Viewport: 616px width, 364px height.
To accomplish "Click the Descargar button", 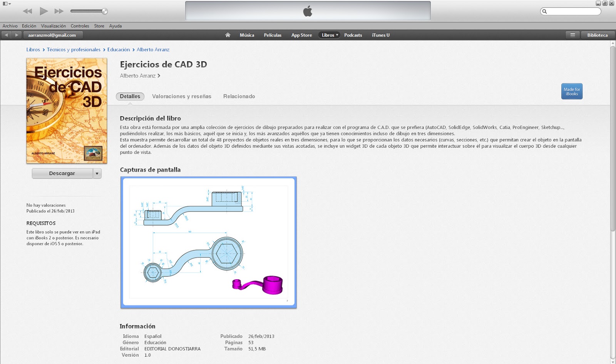I will tap(62, 174).
